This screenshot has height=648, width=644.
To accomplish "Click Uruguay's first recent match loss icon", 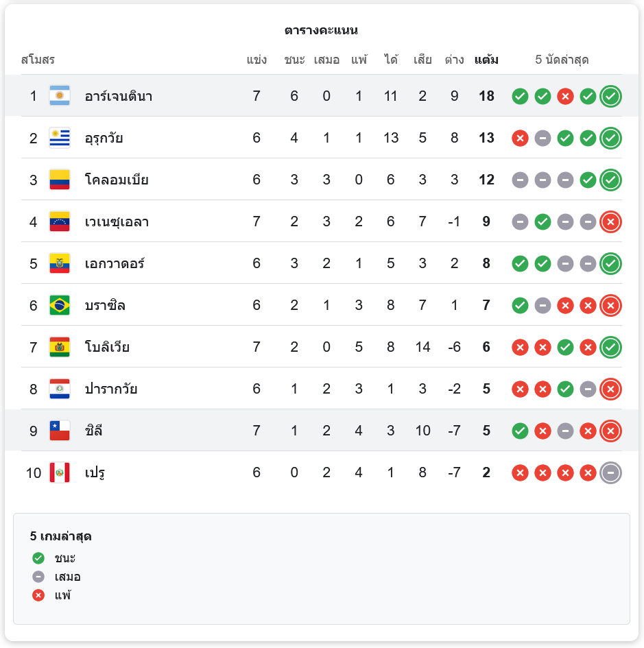I will pos(520,138).
